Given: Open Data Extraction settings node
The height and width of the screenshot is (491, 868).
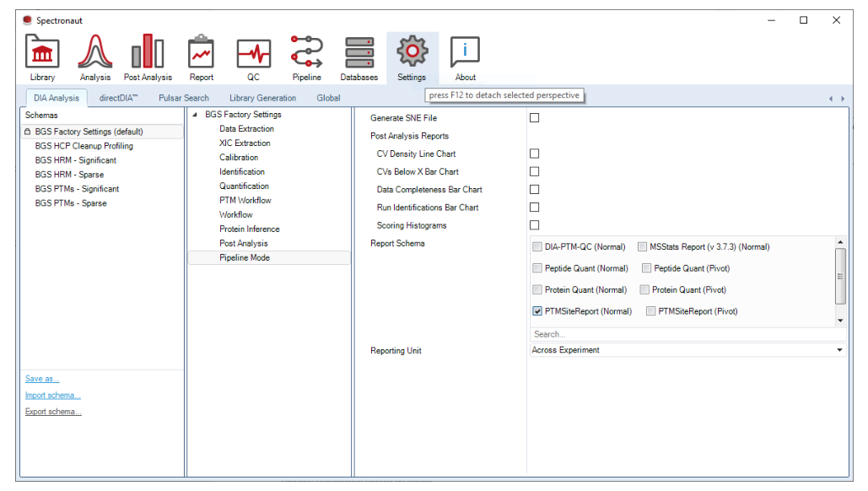Looking at the screenshot, I should tap(247, 129).
